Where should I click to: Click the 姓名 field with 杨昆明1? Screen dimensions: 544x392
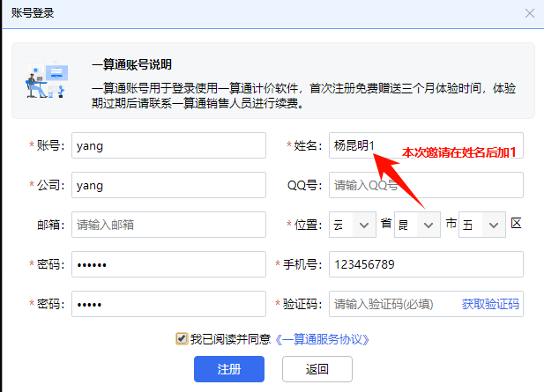(x=426, y=145)
